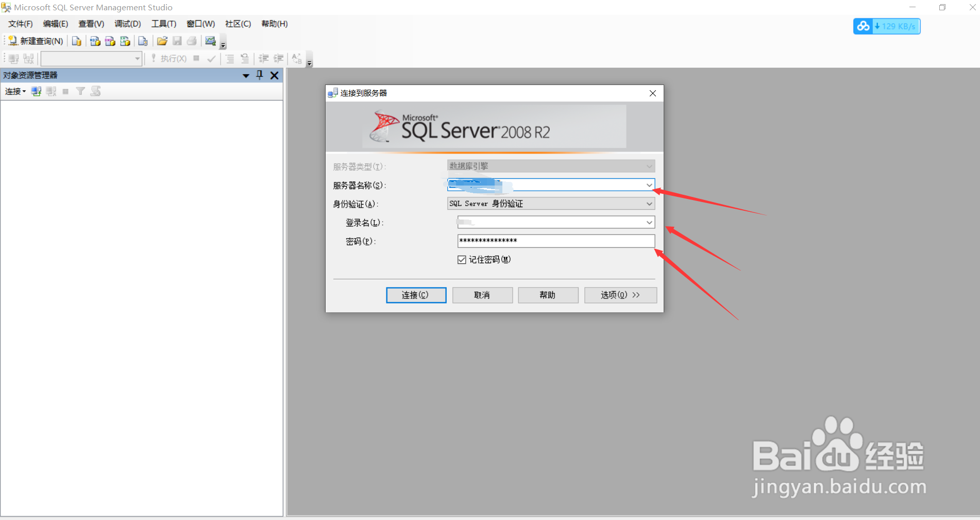Screen dimensions: 980x520
Task: Click the 连接(C) button
Action: coord(416,295)
